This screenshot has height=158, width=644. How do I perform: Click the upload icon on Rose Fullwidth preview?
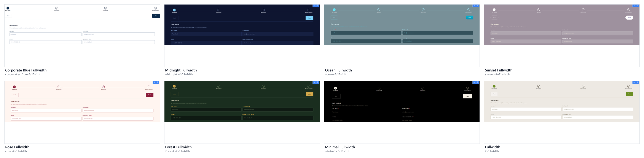[x=158, y=82]
